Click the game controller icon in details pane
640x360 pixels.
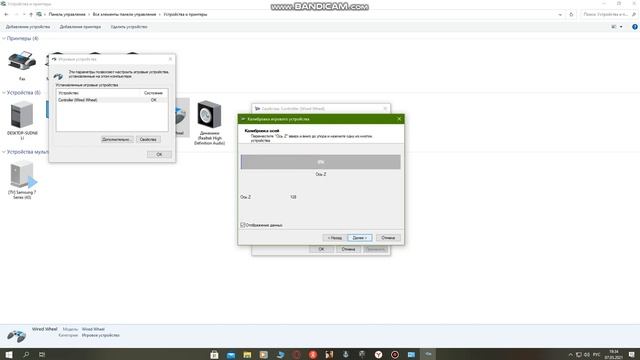(17, 336)
